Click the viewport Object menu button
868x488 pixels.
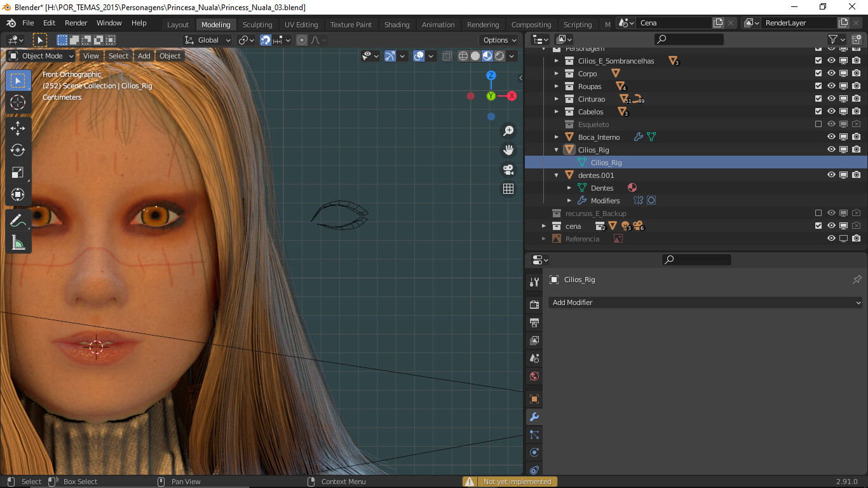click(170, 56)
